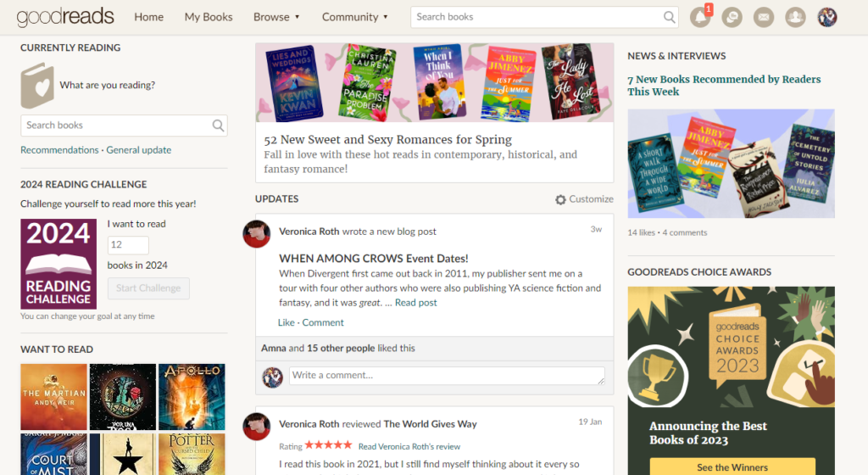The width and height of the screenshot is (868, 475).
Task: Click the News & Interviews article image
Action: coord(731,164)
